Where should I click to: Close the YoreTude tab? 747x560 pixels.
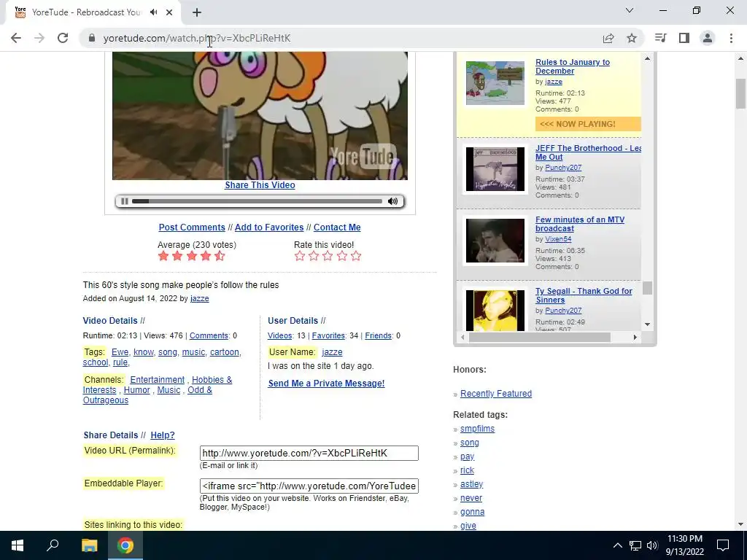pos(169,12)
